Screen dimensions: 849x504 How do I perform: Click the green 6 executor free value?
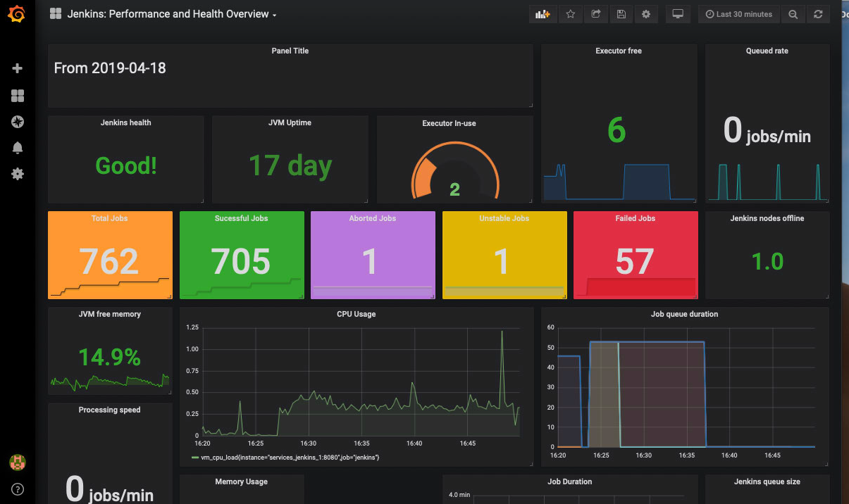pyautogui.click(x=616, y=130)
